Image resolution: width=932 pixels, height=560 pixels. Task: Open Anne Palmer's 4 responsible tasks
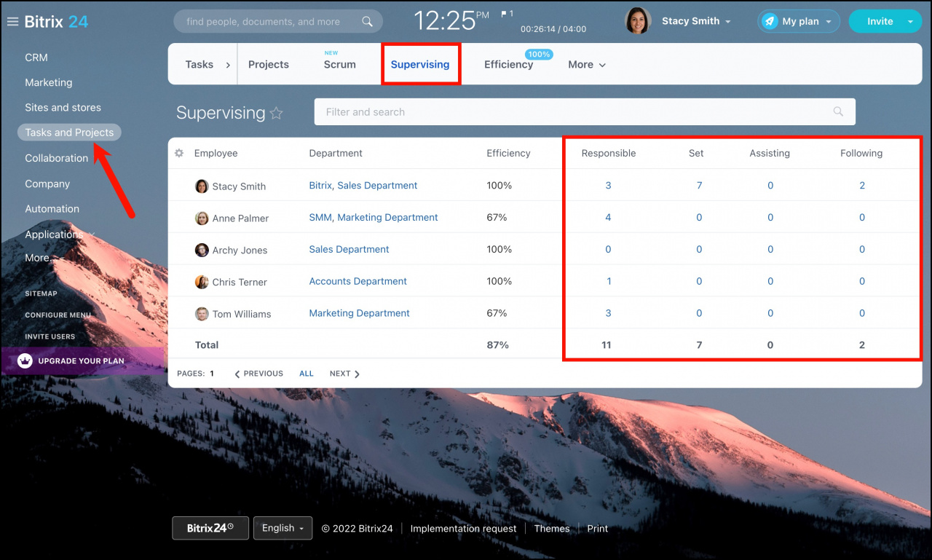608,218
